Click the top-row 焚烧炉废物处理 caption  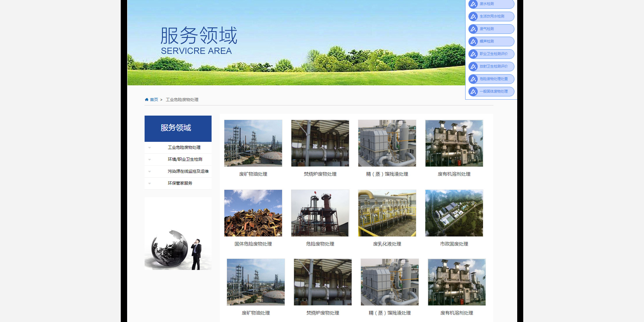pos(320,174)
